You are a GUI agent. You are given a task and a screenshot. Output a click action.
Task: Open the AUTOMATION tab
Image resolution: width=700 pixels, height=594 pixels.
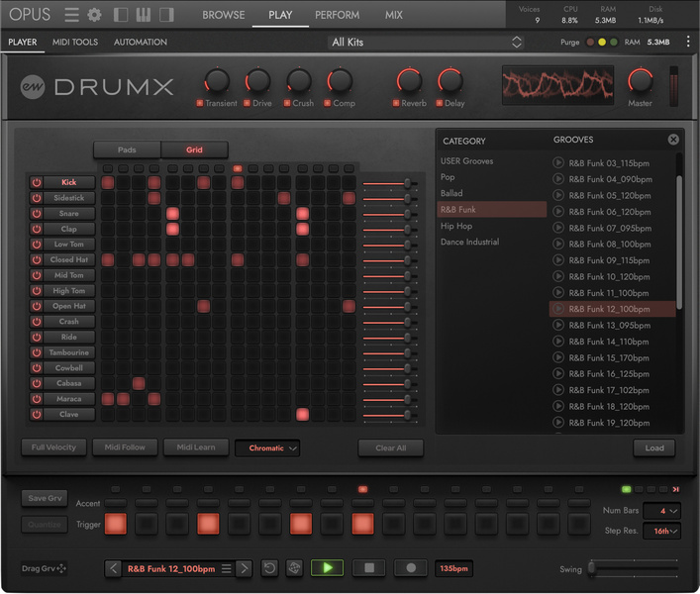coord(141,42)
